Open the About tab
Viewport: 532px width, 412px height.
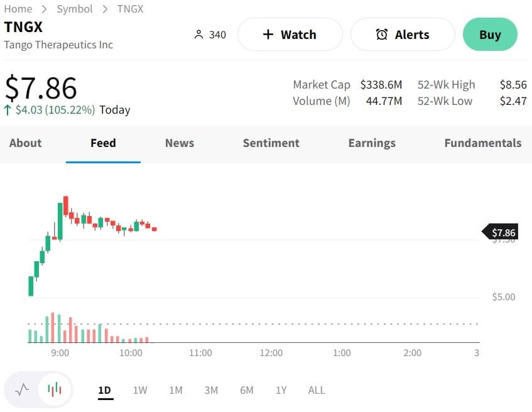click(26, 143)
